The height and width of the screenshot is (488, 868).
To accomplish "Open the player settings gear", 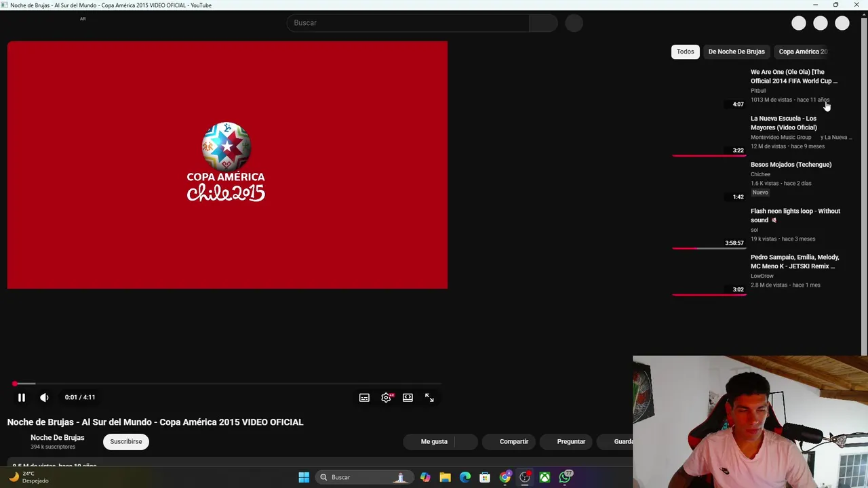I will click(x=386, y=398).
